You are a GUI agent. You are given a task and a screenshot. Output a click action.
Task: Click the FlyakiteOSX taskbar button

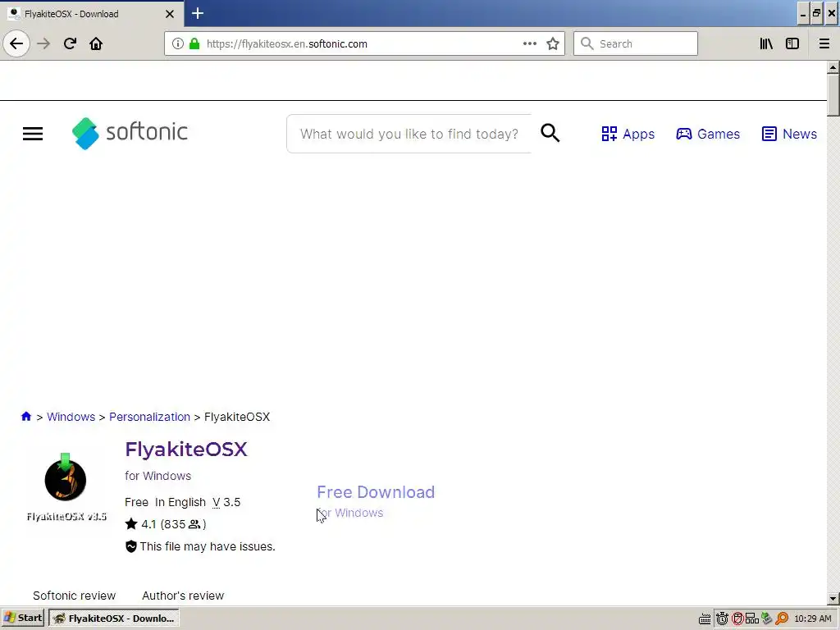(114, 619)
